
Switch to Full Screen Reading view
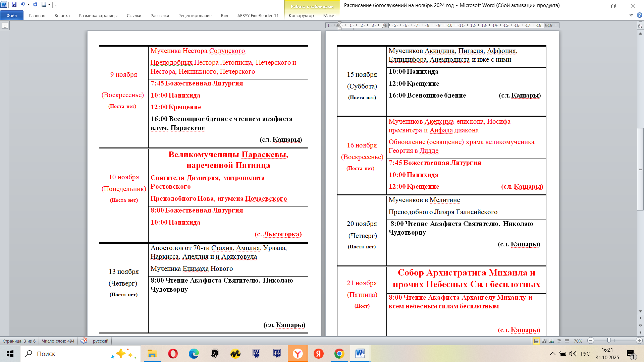pyautogui.click(x=544, y=341)
